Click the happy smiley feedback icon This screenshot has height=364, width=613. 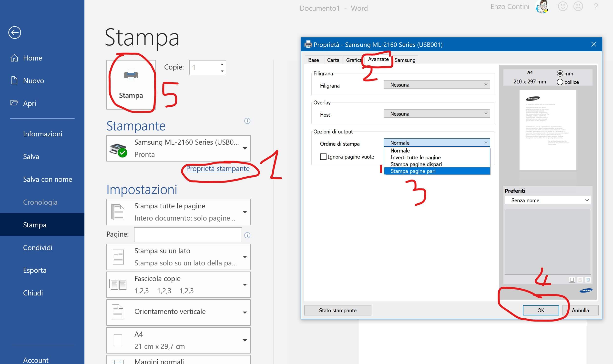(x=562, y=6)
